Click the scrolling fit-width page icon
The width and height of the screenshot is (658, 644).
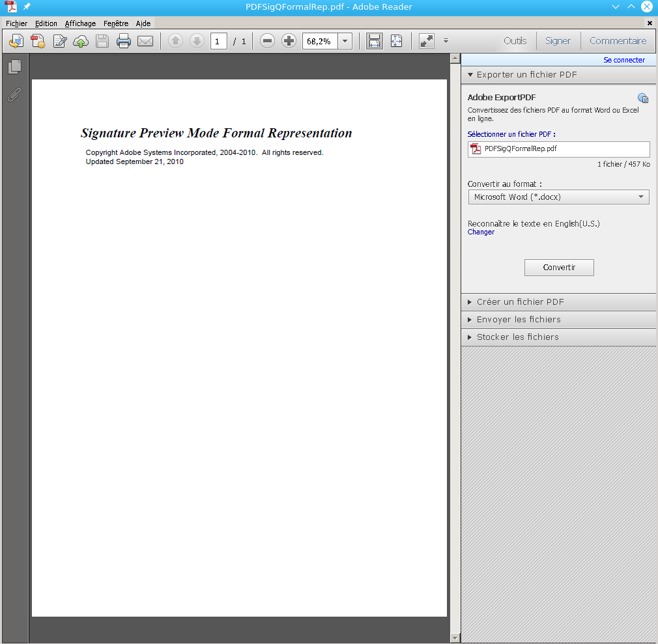coord(375,40)
